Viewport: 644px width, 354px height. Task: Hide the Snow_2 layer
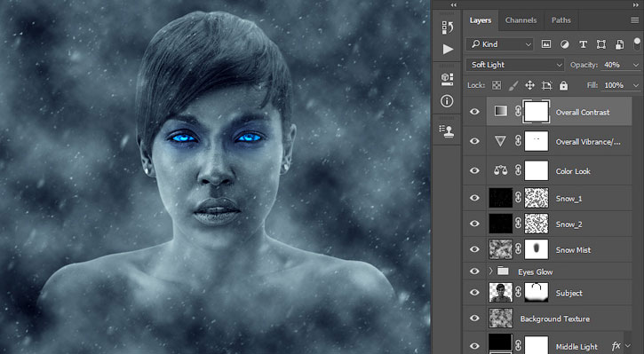474,224
